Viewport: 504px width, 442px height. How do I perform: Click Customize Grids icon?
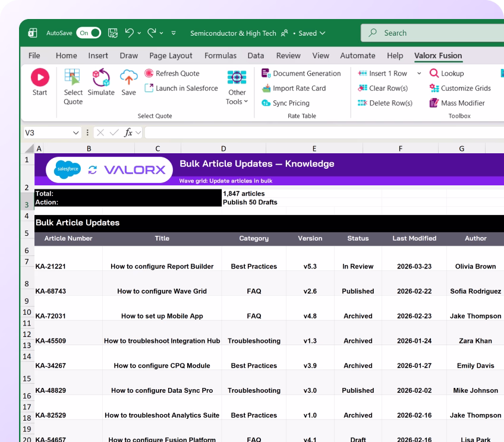(x=434, y=88)
